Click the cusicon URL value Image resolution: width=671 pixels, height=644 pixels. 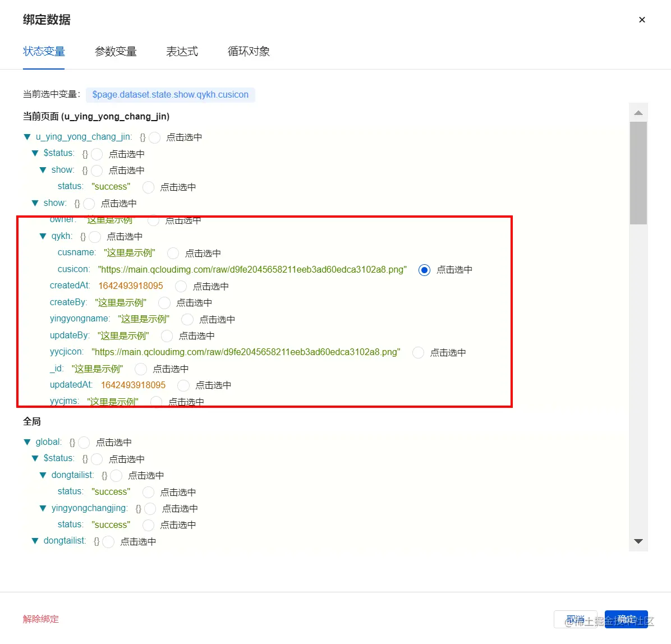pyautogui.click(x=252, y=270)
